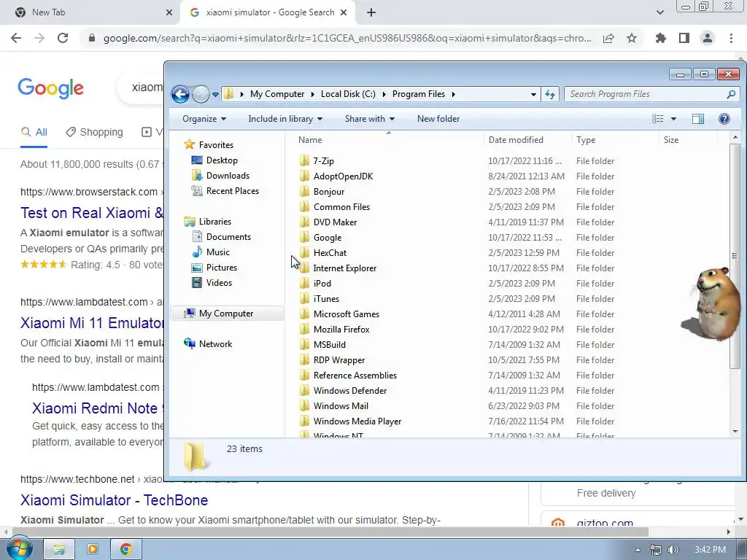Select the MSBuild folder icon
Image resolution: width=747 pixels, height=560 pixels.
[304, 344]
